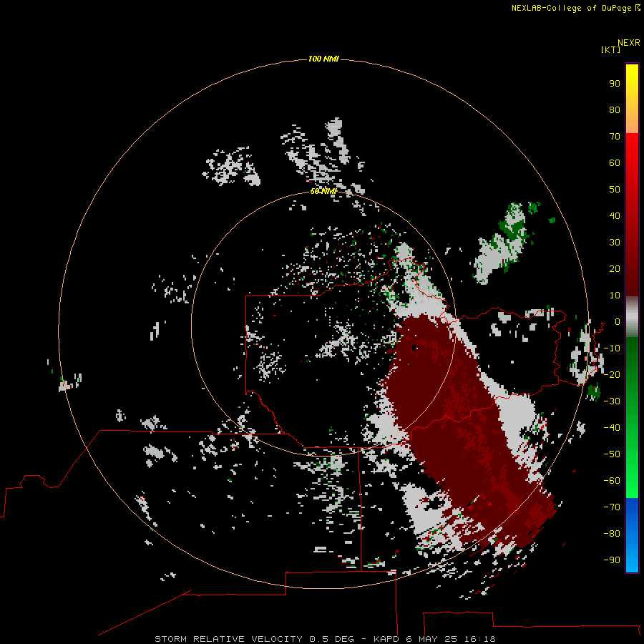Click the 70 value on the velocity scale
The image size is (644, 644).
(615, 137)
